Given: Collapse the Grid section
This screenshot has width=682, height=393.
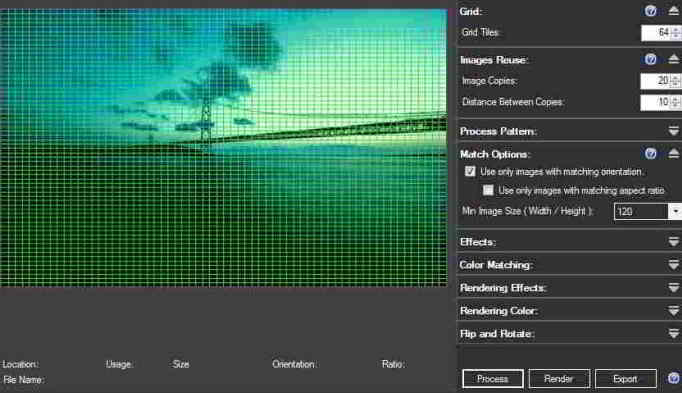Looking at the screenshot, I should click(674, 11).
